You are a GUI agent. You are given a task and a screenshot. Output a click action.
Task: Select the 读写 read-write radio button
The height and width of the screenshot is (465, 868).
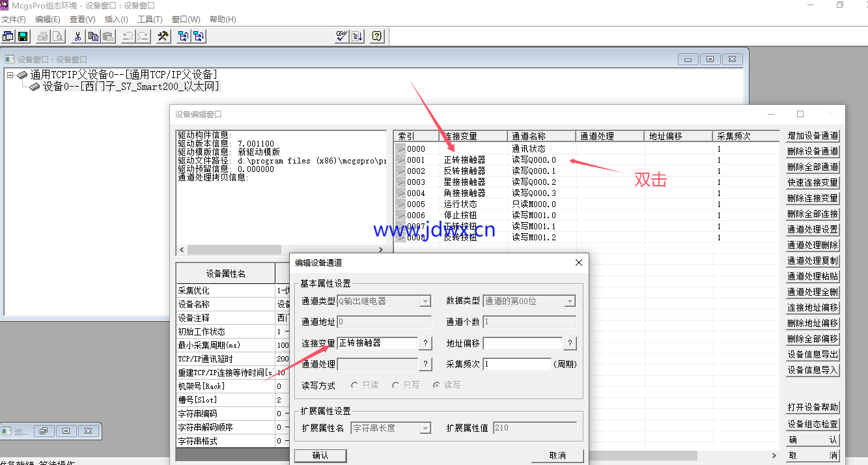[x=436, y=386]
